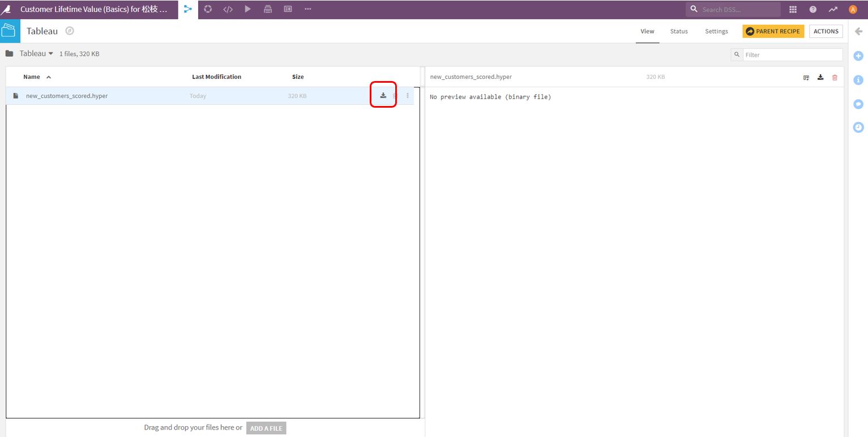Download new_customers_scored.hyper from the list row

point(383,95)
